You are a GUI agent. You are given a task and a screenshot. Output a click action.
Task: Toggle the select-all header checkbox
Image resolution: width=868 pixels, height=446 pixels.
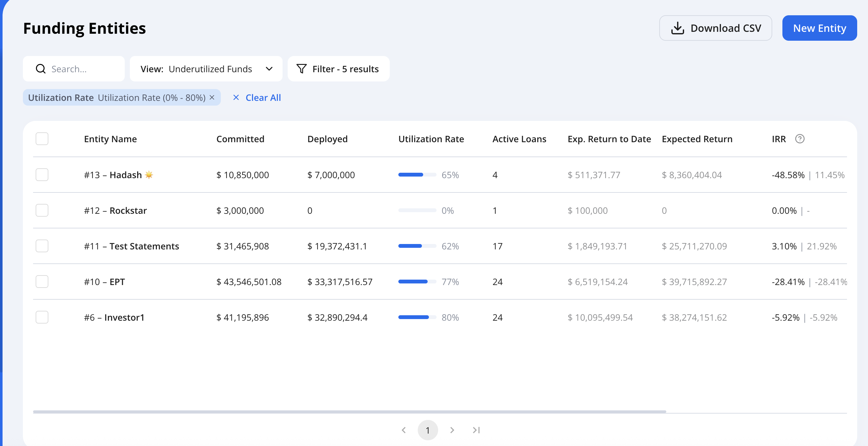pos(42,139)
